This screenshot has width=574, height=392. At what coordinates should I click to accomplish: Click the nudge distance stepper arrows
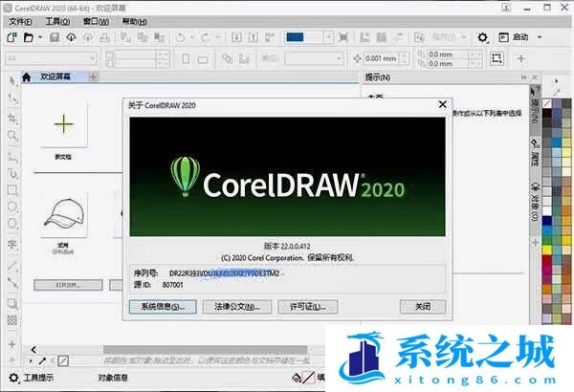(404, 58)
